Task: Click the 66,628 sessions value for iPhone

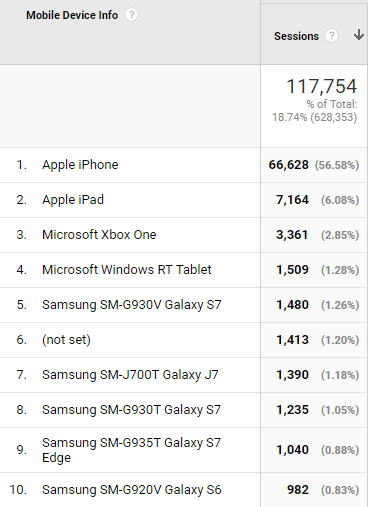Action: coord(289,165)
